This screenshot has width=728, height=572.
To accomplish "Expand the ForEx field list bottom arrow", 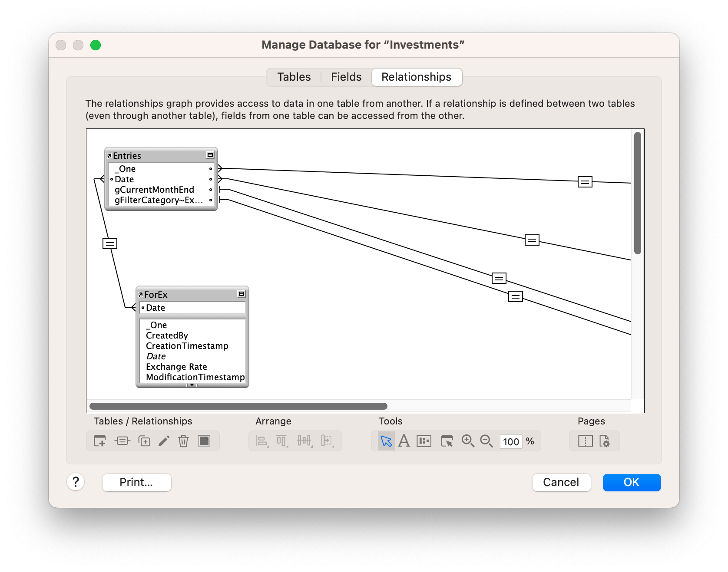I will (192, 385).
